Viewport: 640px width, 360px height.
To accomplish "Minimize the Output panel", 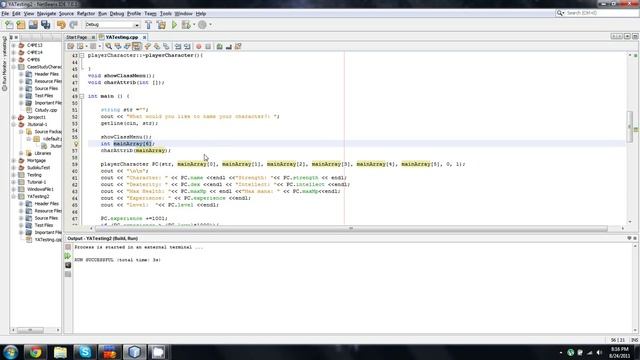I will pyautogui.click(x=629, y=238).
